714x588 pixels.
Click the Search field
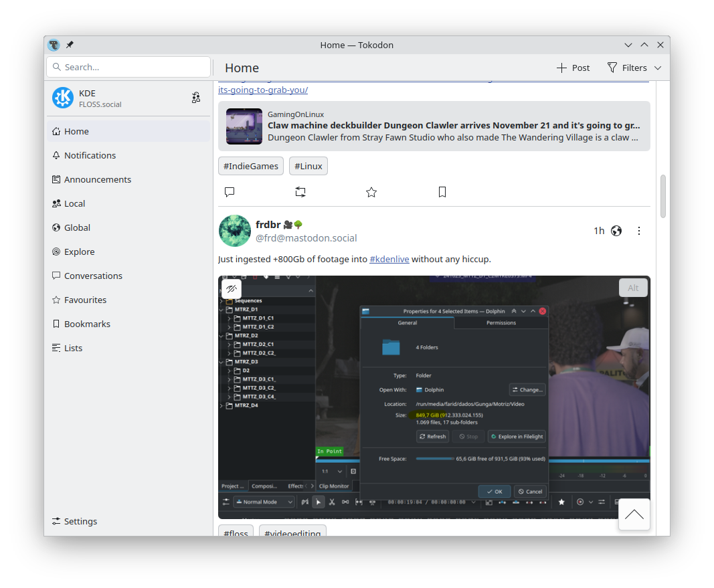pos(128,67)
